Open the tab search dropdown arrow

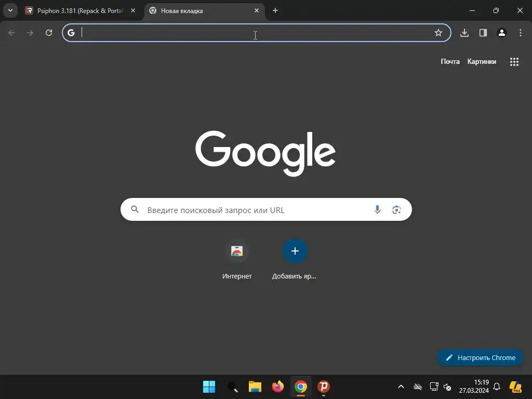coord(10,10)
